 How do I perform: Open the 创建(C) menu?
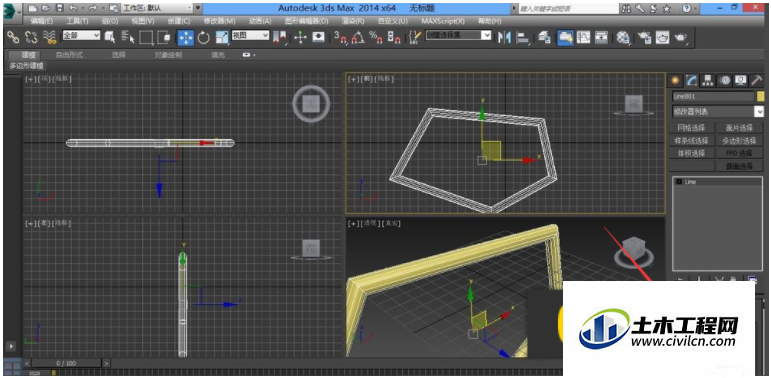point(179,21)
